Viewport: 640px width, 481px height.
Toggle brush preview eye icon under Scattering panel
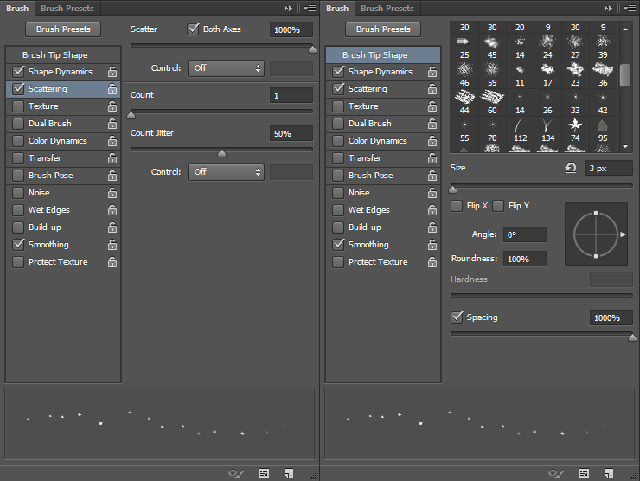236,471
